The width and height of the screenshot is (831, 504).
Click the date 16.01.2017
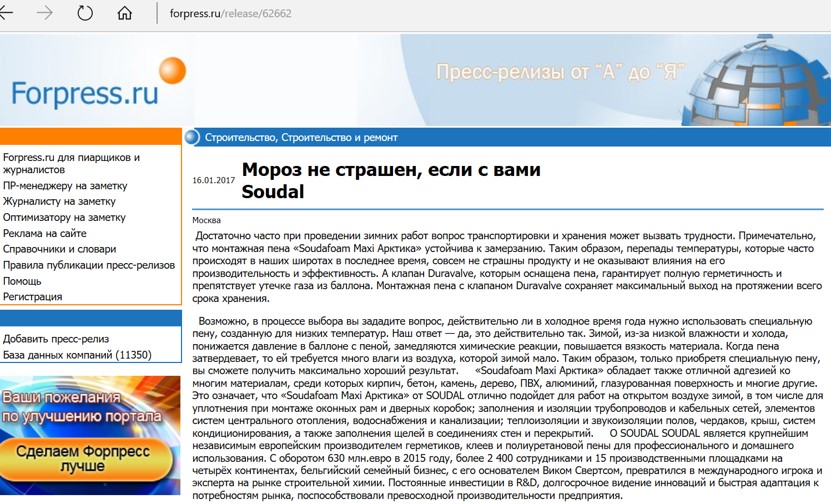tap(214, 180)
